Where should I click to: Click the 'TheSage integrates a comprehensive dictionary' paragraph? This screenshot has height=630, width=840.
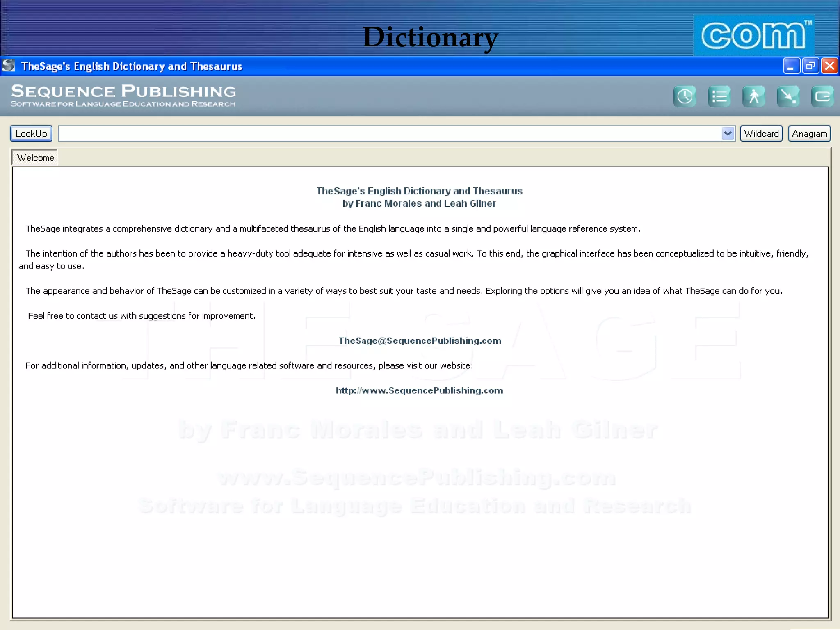click(x=333, y=228)
